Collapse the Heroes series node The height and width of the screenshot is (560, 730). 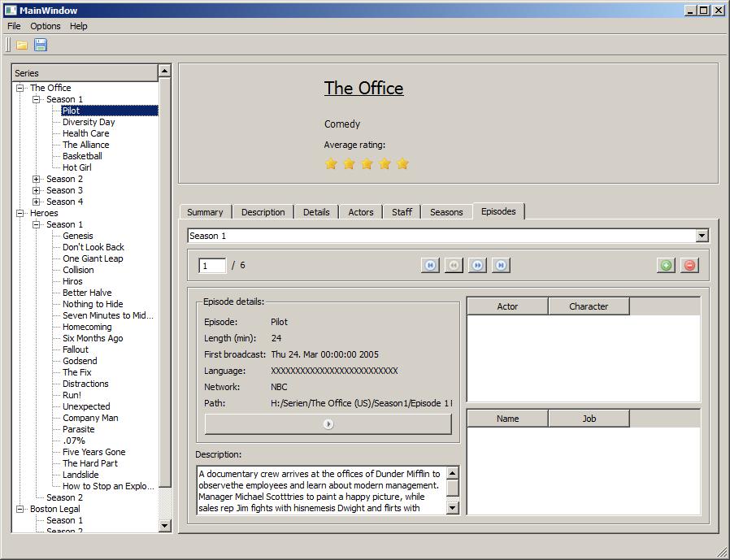(20, 213)
